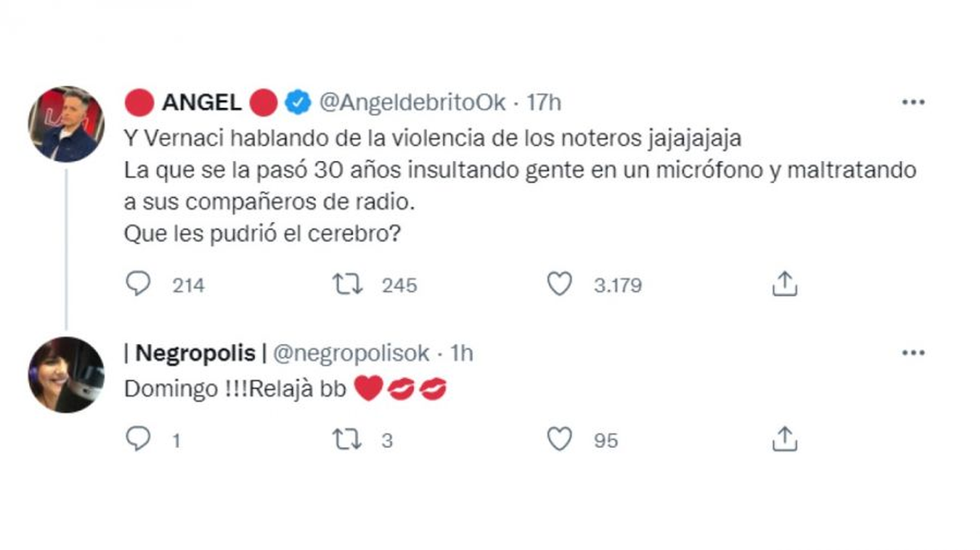Reply to ANGEL's tweet about Vernaci

pyautogui.click(x=138, y=284)
